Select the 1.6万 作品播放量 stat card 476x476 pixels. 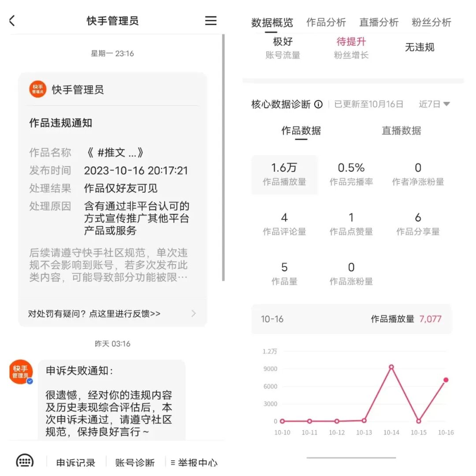284,174
